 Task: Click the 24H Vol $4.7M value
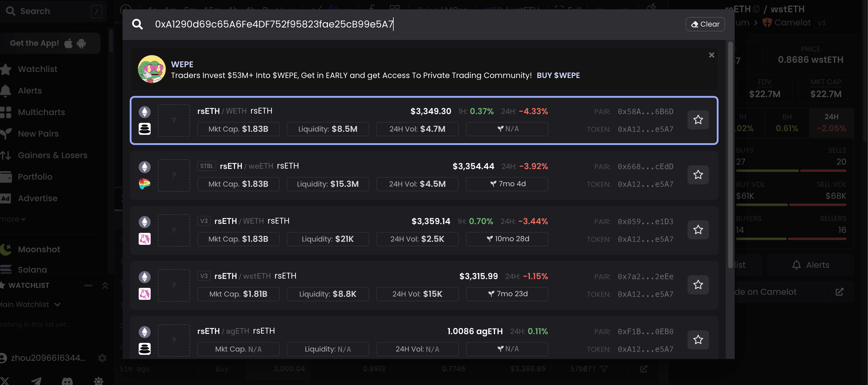pos(433,129)
